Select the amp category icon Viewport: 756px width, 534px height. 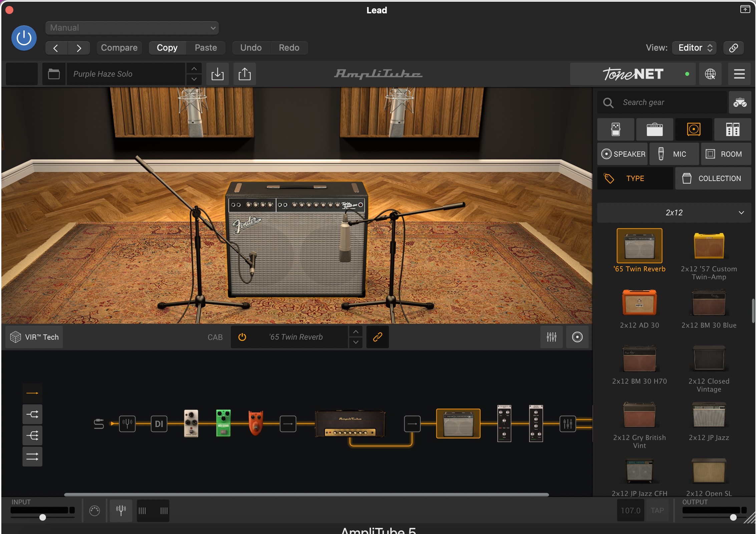click(x=655, y=129)
